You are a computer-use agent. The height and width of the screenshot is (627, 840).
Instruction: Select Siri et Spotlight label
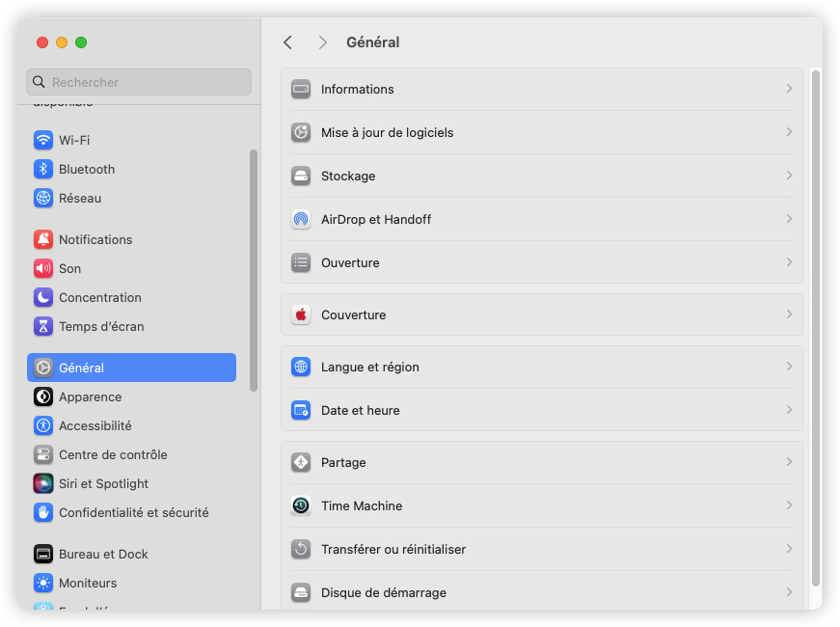pyautogui.click(x=103, y=484)
